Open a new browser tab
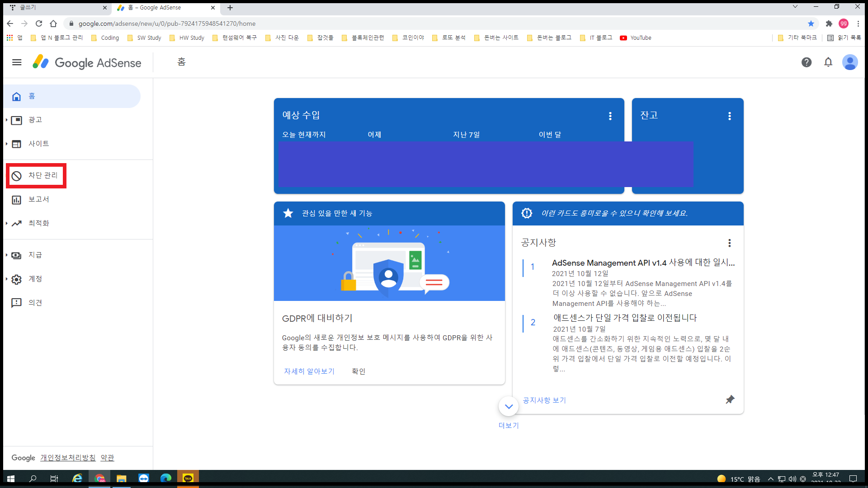The width and height of the screenshot is (868, 488). tap(230, 8)
